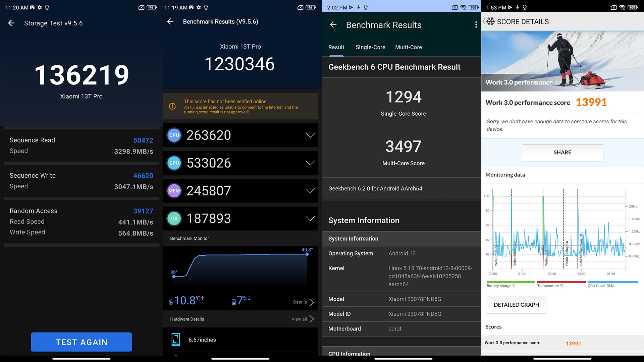Click the battery icon next to 7%
644x362 pixels.
tap(234, 302)
